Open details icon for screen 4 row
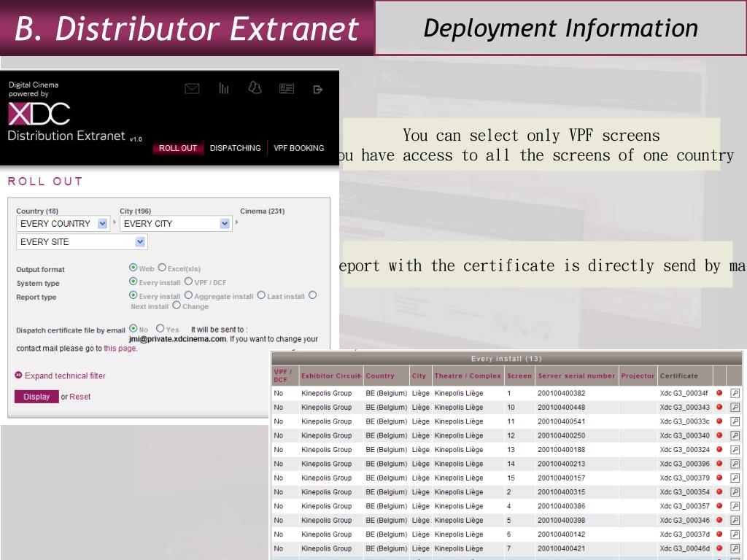747x560 pixels. 735,506
